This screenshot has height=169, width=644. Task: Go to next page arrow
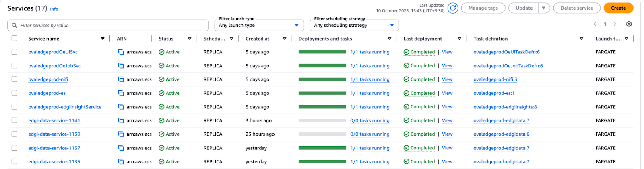click(x=615, y=24)
